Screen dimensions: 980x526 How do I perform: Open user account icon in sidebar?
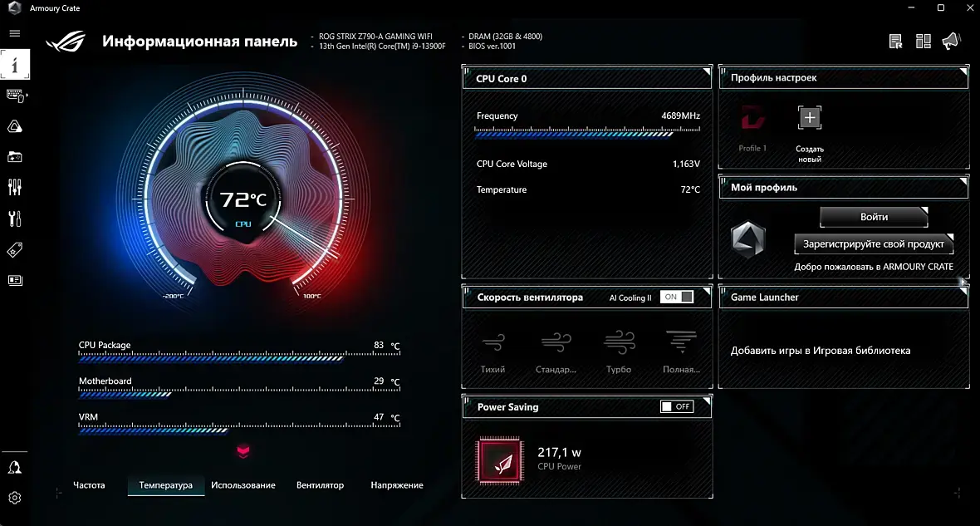click(x=14, y=468)
